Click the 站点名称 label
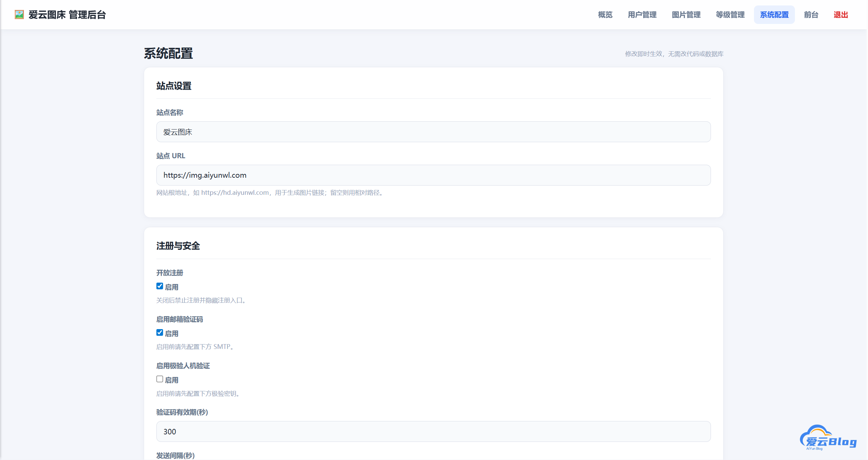 (170, 112)
